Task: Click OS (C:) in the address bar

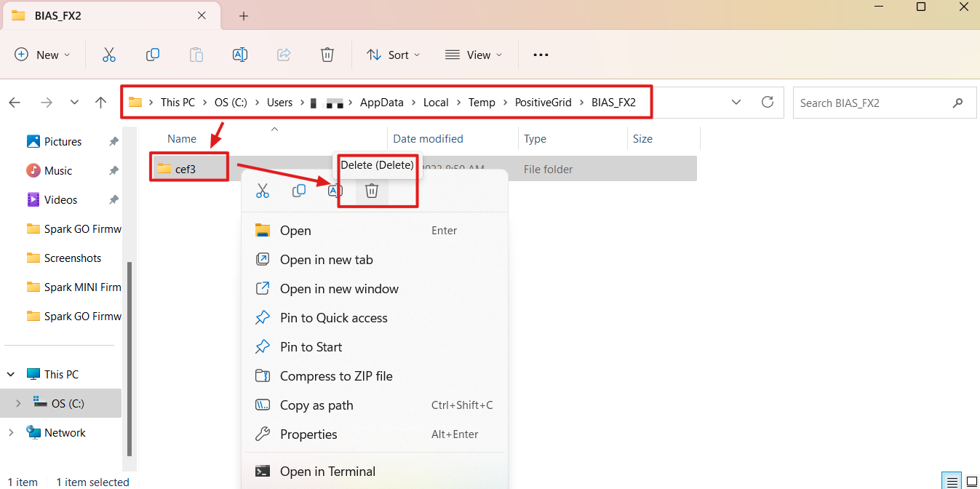Action: (231, 103)
